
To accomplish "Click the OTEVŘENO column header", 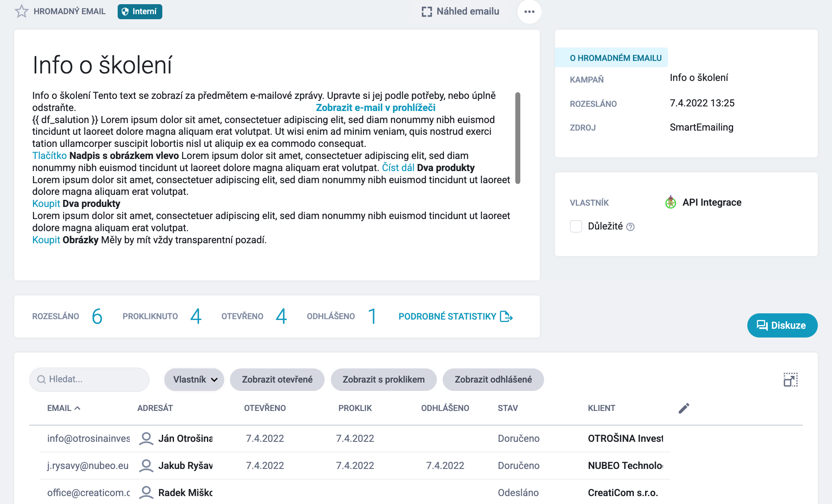I will [x=265, y=408].
